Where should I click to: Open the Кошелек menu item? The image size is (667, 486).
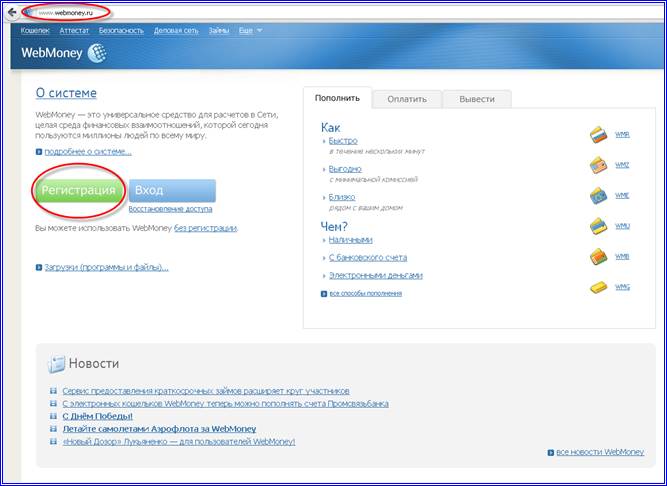[x=35, y=31]
